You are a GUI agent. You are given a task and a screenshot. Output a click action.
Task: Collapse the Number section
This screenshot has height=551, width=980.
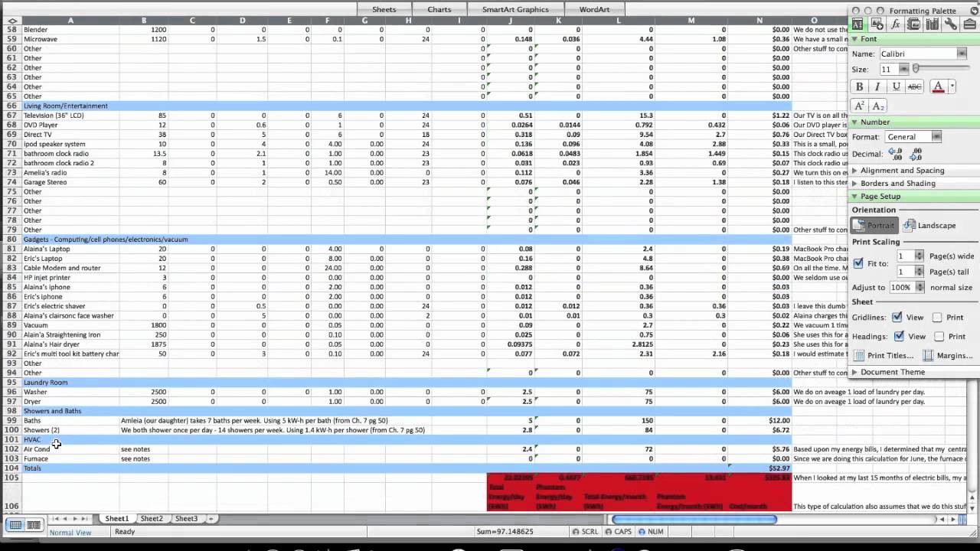[x=855, y=122]
